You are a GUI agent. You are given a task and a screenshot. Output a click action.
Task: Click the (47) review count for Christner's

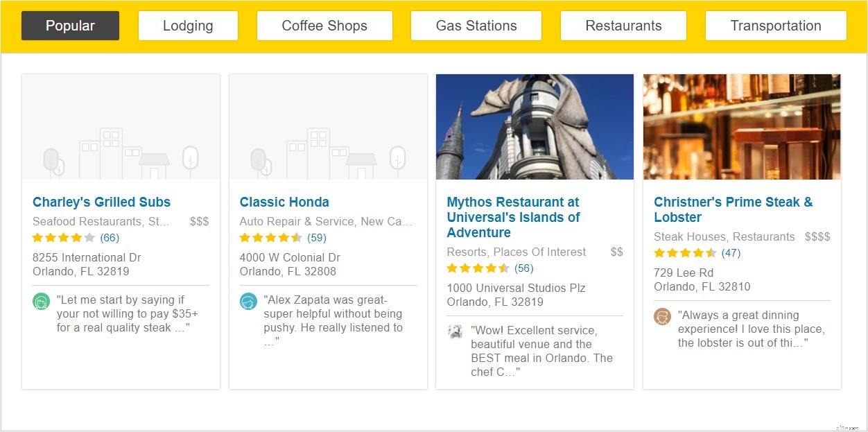click(x=731, y=252)
